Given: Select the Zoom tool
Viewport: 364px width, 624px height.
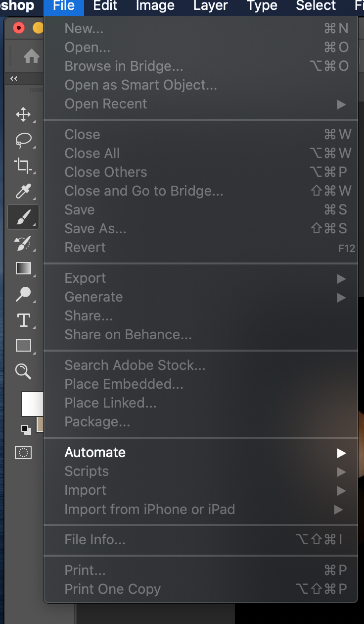Looking at the screenshot, I should (x=23, y=371).
